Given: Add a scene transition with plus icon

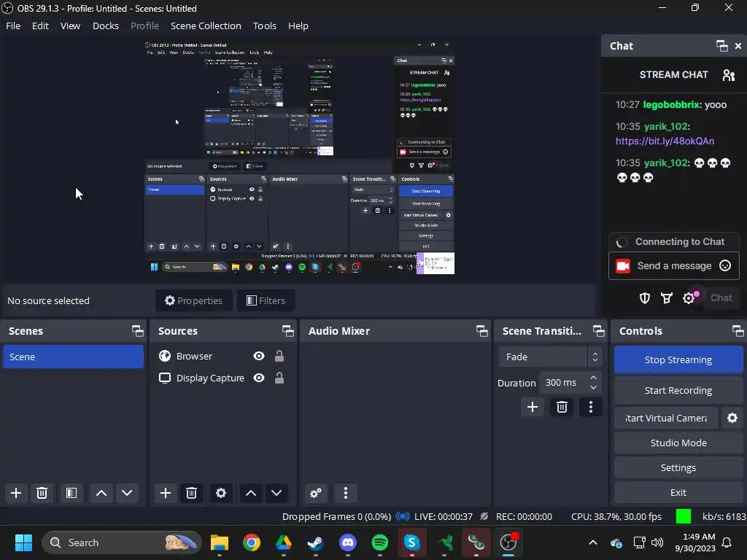Looking at the screenshot, I should click(532, 407).
